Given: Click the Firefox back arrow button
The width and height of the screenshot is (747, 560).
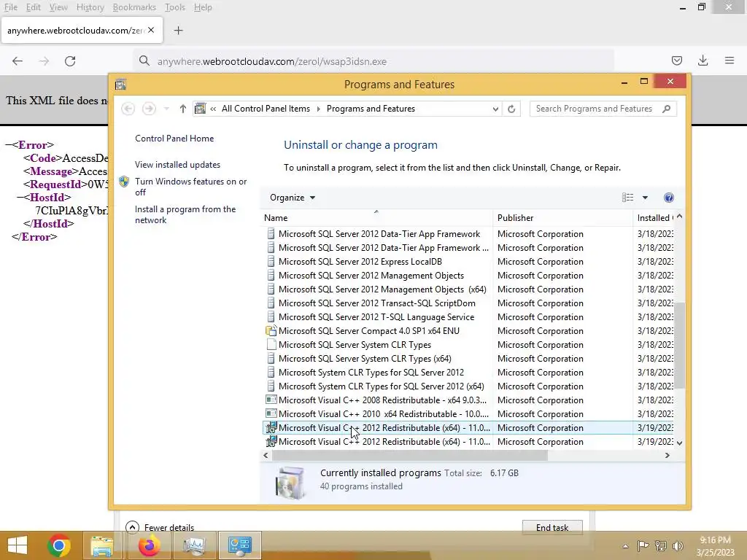Looking at the screenshot, I should pyautogui.click(x=18, y=61).
